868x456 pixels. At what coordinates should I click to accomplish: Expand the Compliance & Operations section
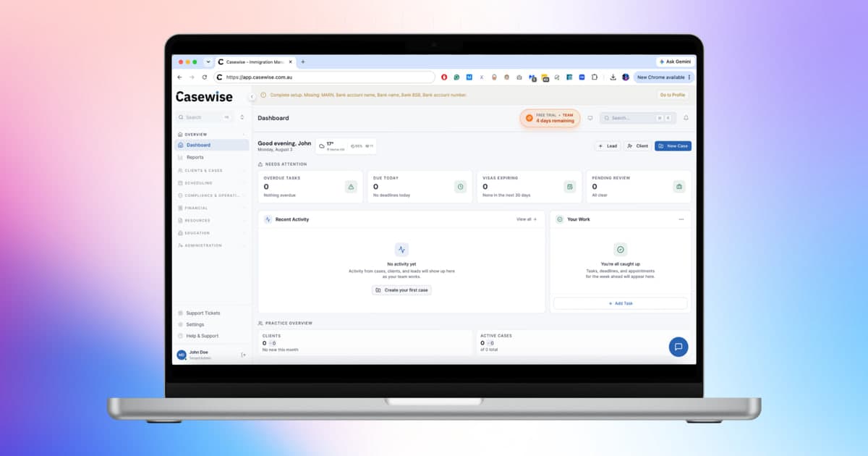coord(211,195)
